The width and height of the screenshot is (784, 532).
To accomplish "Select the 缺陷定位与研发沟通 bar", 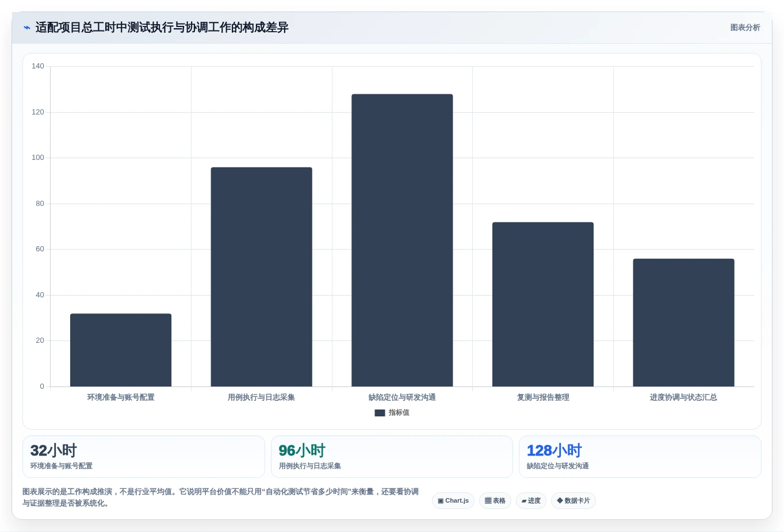I will pos(402,240).
